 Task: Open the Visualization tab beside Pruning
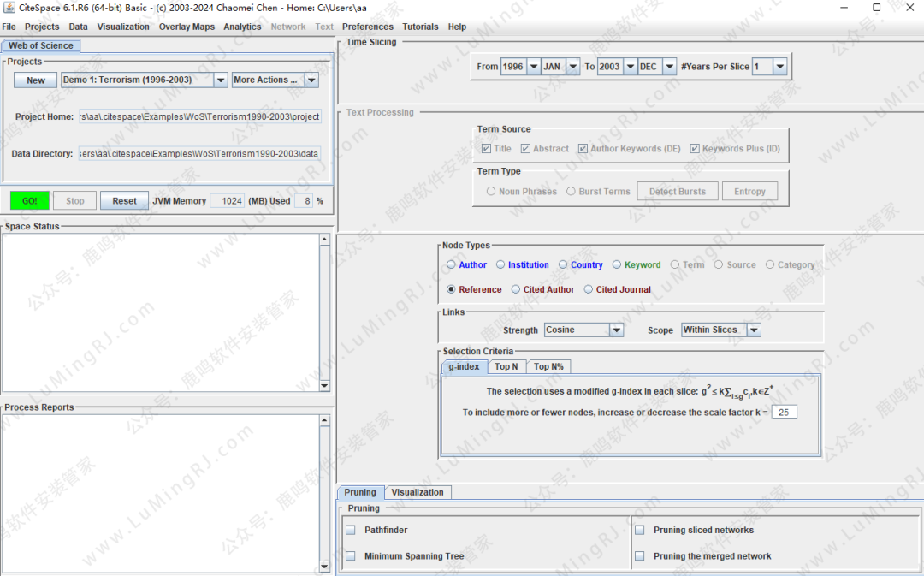pos(418,493)
